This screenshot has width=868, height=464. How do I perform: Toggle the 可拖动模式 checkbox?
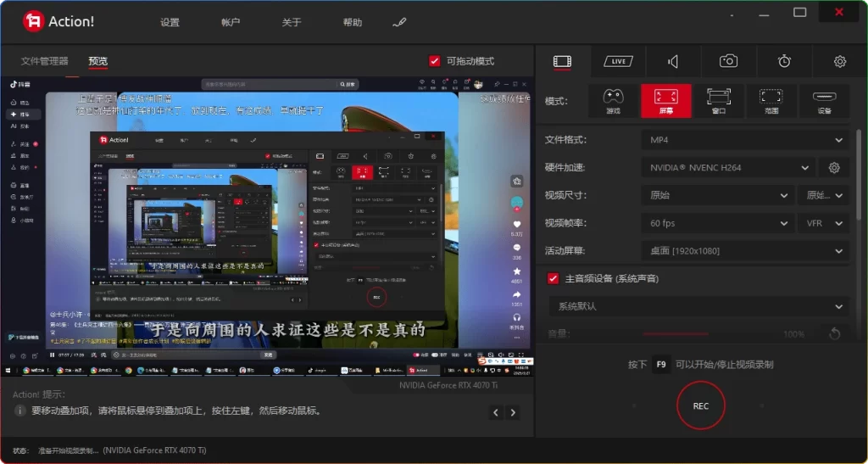435,61
